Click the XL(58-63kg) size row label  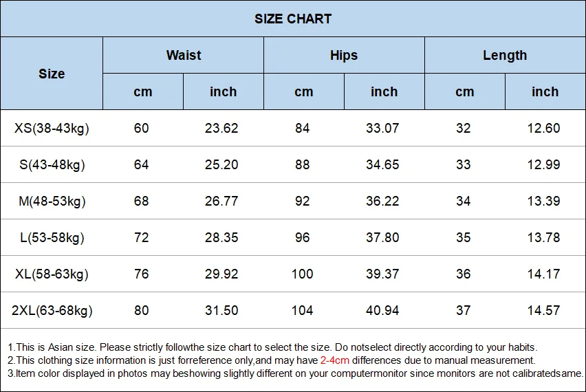pyautogui.click(x=52, y=274)
